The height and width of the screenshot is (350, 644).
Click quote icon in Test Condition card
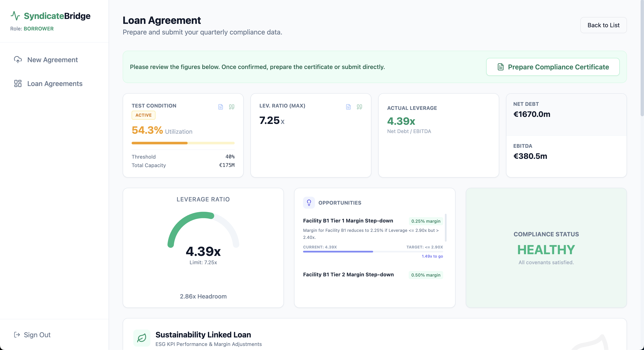[231, 107]
